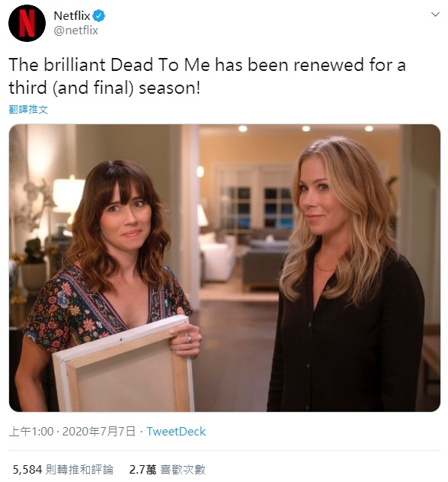Visit the @netflix handle profile
The height and width of the screenshot is (482, 448).
tap(76, 31)
